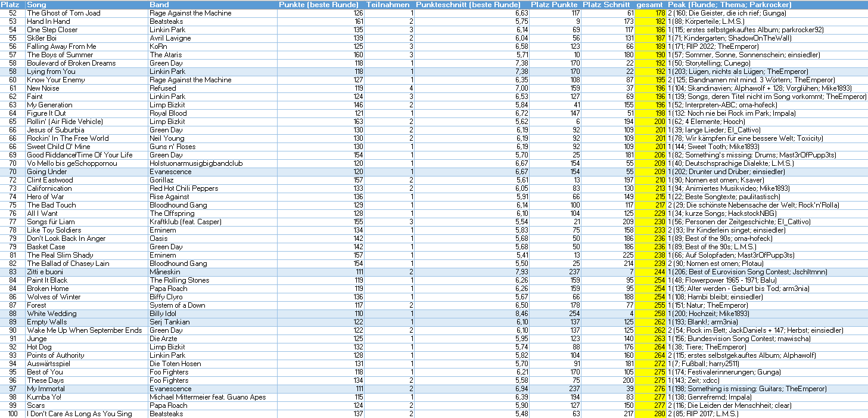The height and width of the screenshot is (418, 868).
Task: Click the band cell "Holstuonarmusigbigbandclub"
Action: pos(213,163)
